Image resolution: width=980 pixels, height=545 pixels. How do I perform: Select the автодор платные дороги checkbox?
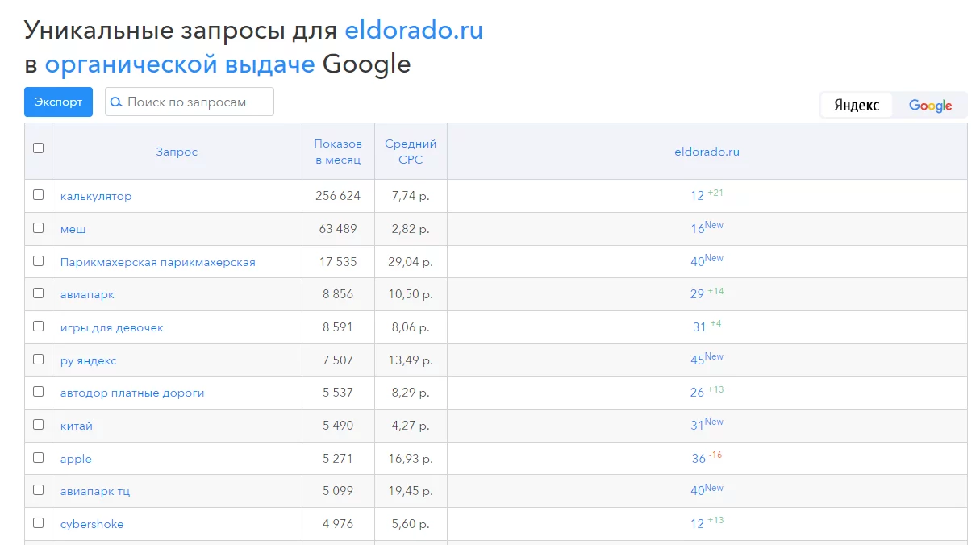click(38, 392)
